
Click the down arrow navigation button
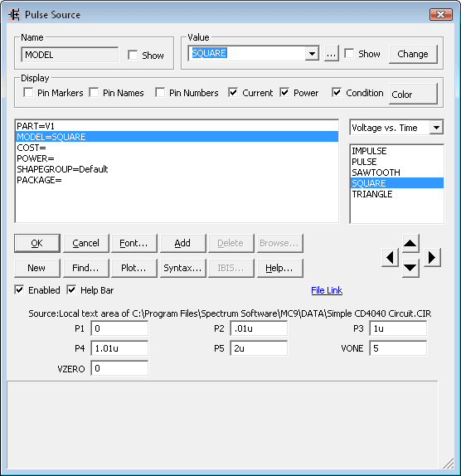pyautogui.click(x=410, y=268)
